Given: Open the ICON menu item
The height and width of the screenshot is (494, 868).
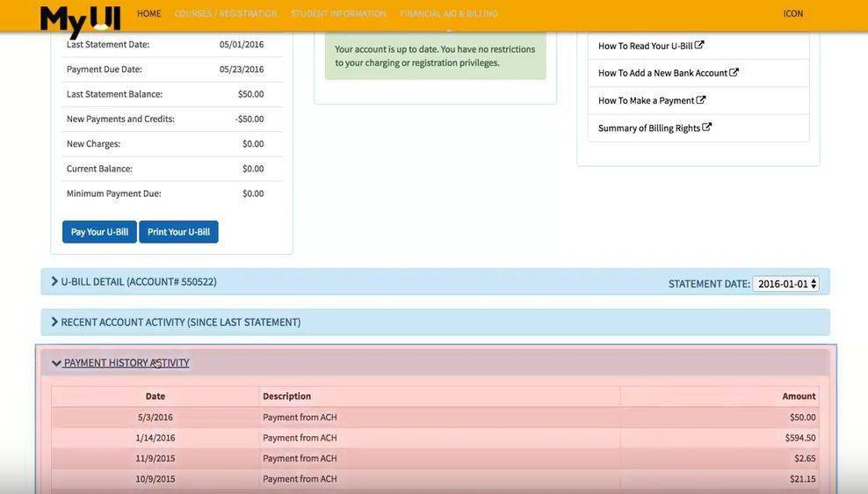Looking at the screenshot, I should point(792,13).
